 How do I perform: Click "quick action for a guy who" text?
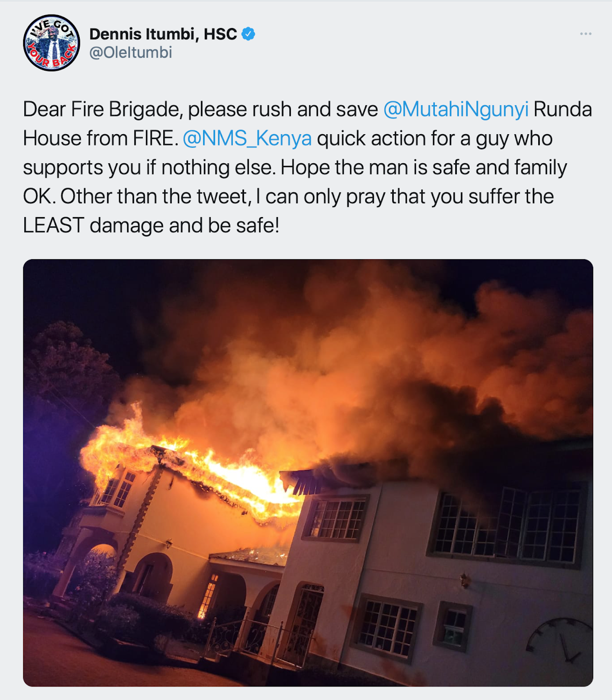click(x=435, y=138)
